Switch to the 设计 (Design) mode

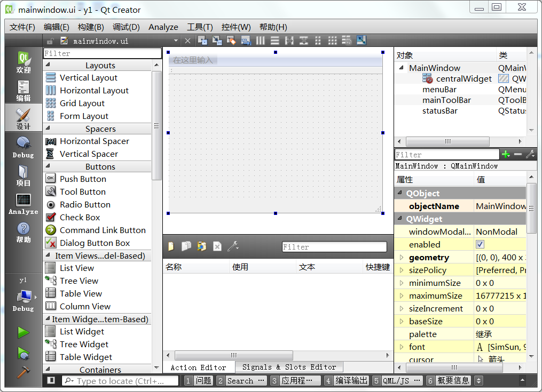tap(23, 118)
